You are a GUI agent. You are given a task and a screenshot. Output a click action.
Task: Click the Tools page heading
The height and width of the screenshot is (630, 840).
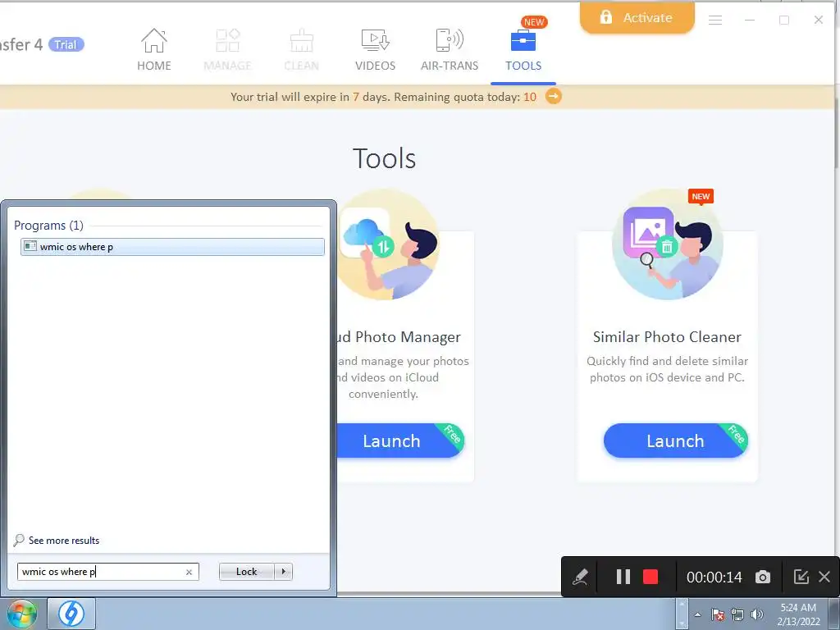[x=384, y=158]
